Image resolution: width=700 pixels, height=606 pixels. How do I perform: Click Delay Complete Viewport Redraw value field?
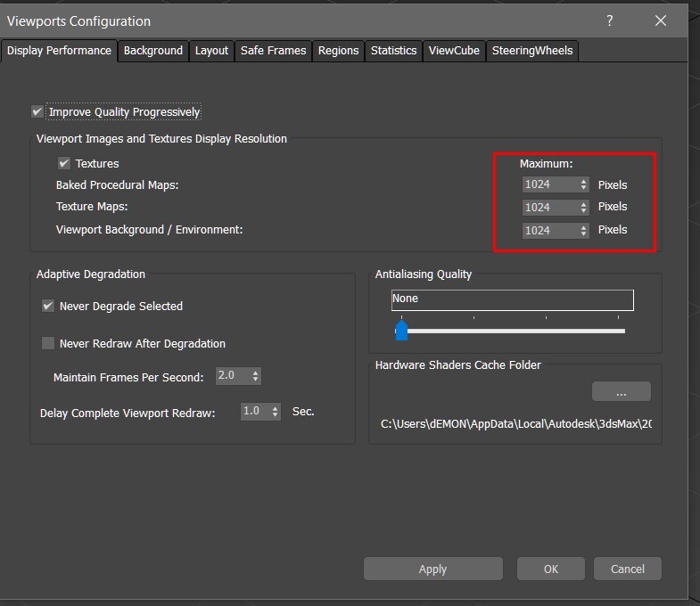pos(255,412)
